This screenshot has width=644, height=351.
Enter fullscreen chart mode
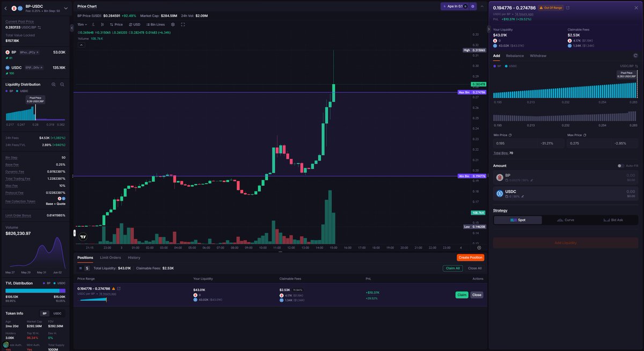pos(183,24)
